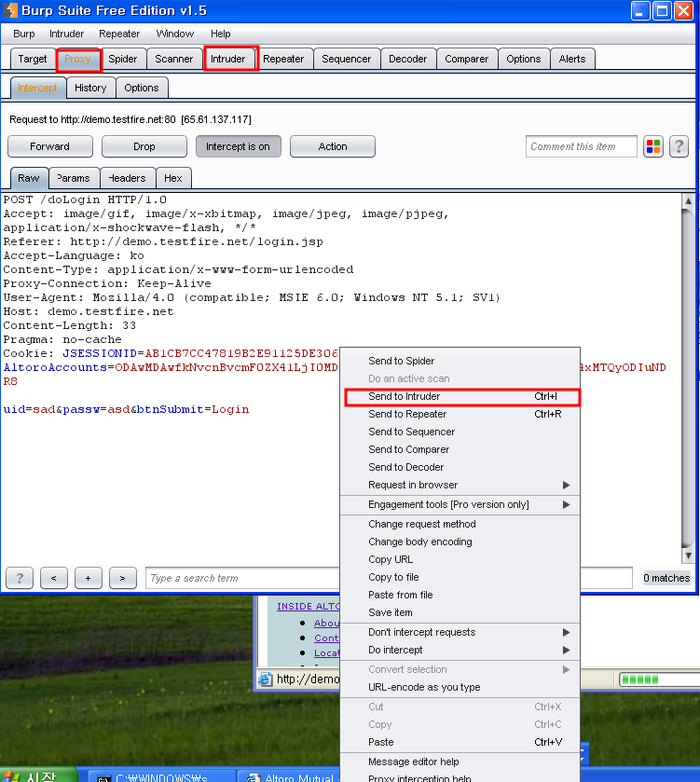Switch to the Comparer tab
The width and height of the screenshot is (700, 782).
467,59
